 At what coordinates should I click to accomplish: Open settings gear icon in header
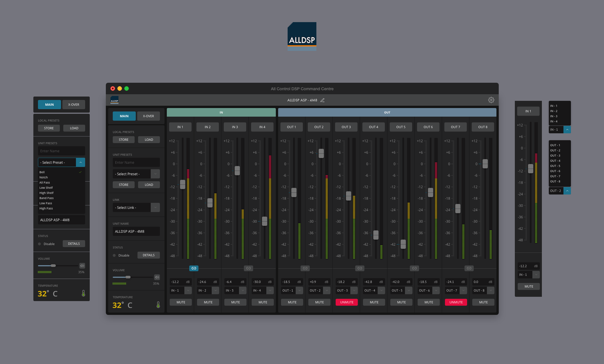[491, 100]
